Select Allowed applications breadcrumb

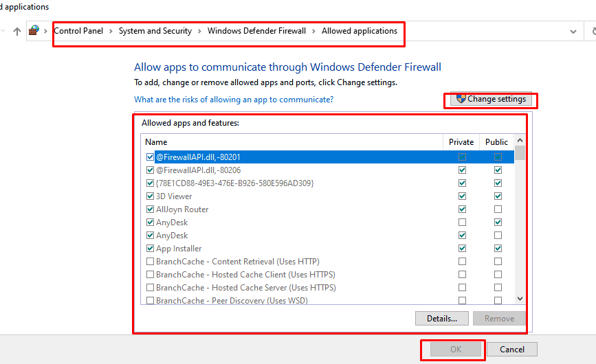[360, 31]
